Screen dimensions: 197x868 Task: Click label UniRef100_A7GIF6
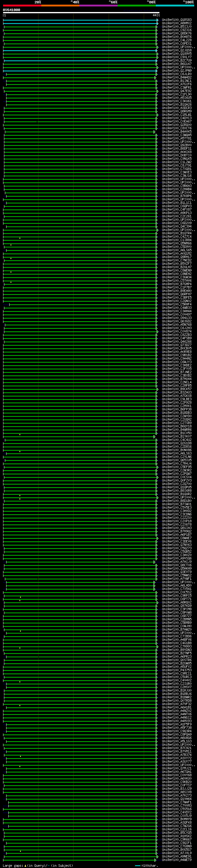point(177,84)
